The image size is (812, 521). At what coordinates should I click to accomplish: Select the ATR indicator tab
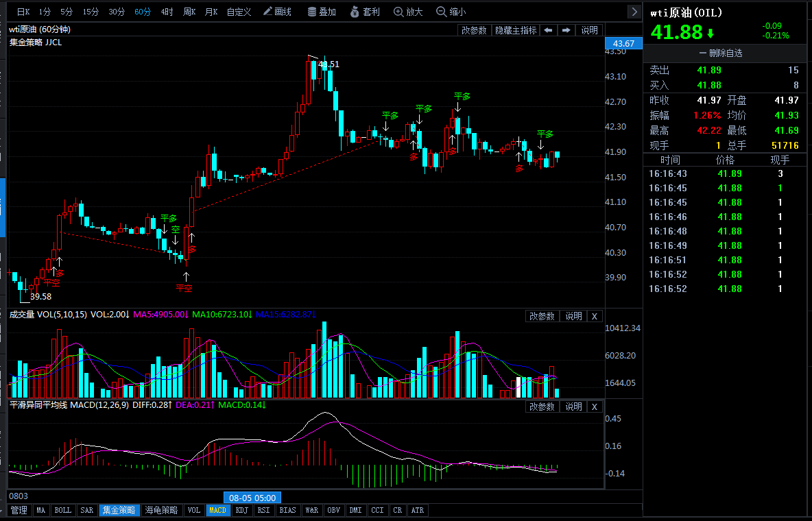click(x=418, y=510)
